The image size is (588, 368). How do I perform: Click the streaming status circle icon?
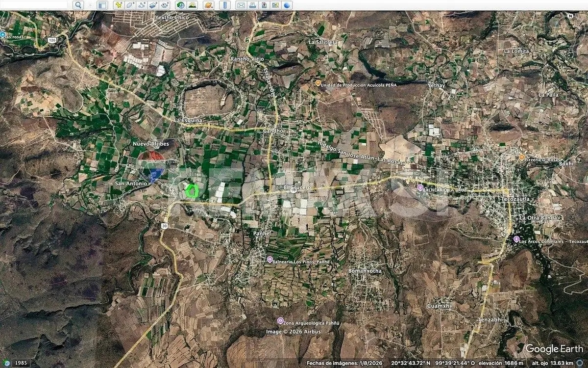[580, 363]
